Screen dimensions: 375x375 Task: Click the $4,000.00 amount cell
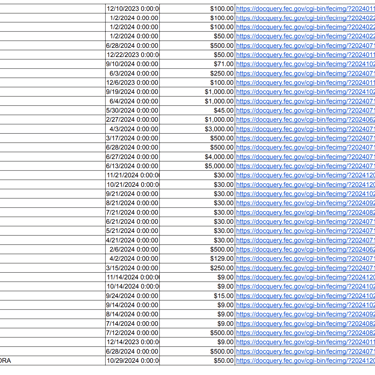pyautogui.click(x=197, y=157)
